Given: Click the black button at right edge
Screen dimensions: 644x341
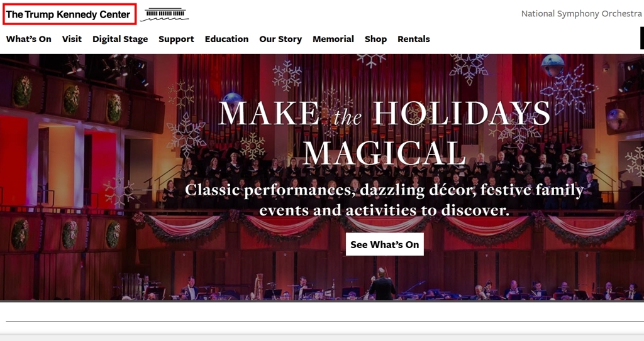Looking at the screenshot, I should [x=642, y=38].
